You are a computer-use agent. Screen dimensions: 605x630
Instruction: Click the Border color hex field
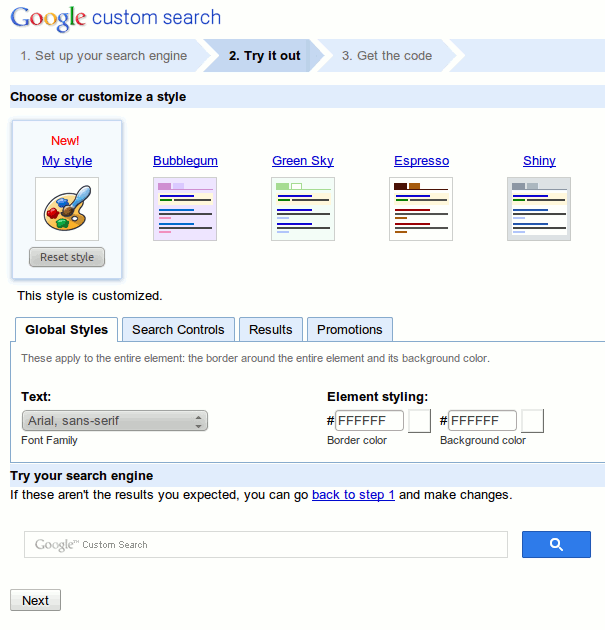click(x=370, y=421)
